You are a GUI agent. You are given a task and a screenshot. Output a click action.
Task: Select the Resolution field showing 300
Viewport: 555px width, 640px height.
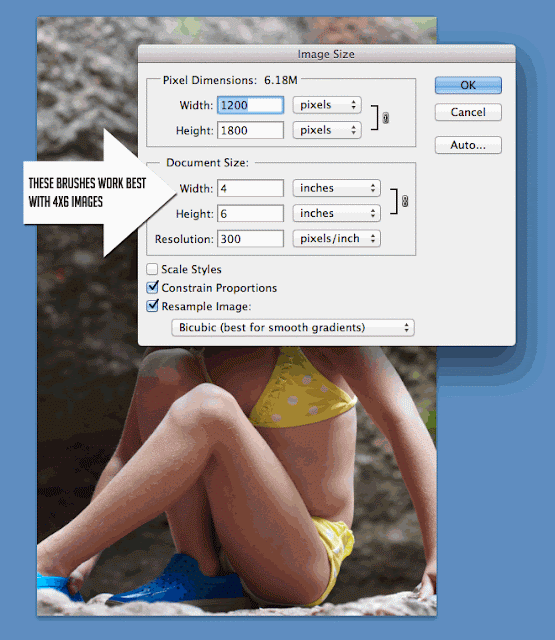tap(250, 239)
